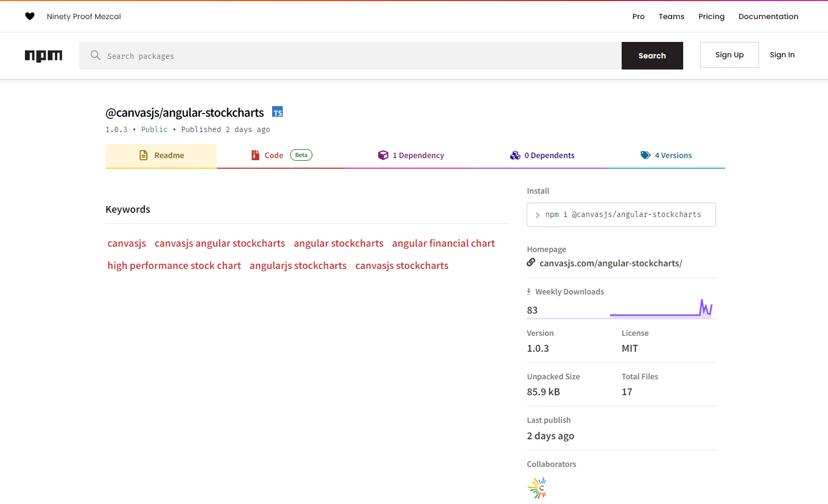Screen dimensions: 828x504
Task: Open the angular stockcharts keyword link
Action: (338, 244)
